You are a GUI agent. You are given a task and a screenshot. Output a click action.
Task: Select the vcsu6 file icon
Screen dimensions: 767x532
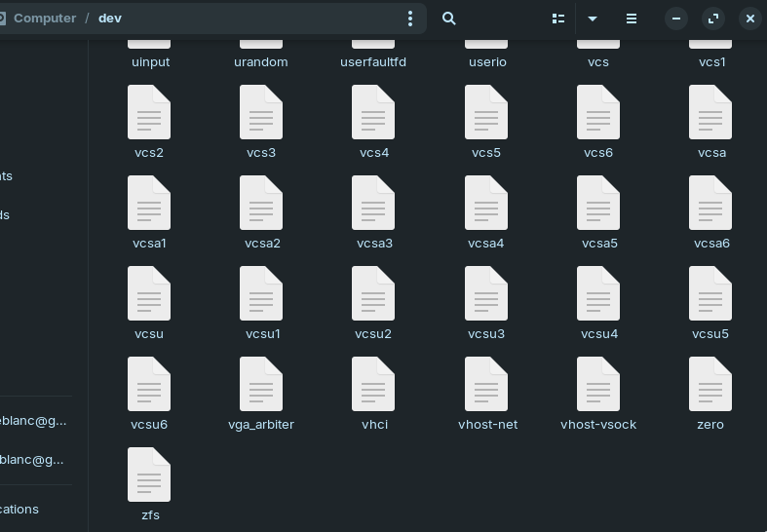pos(149,384)
